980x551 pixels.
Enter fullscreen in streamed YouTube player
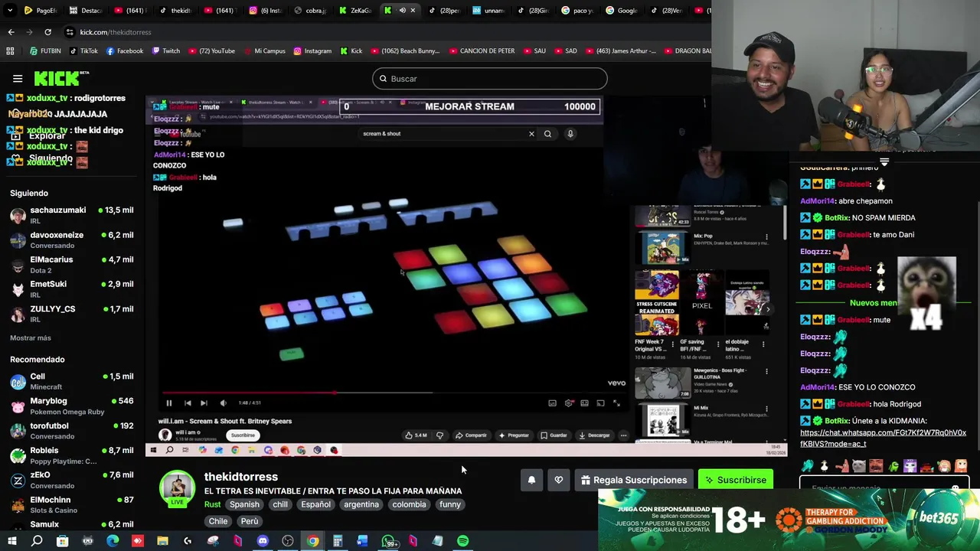[x=616, y=403]
